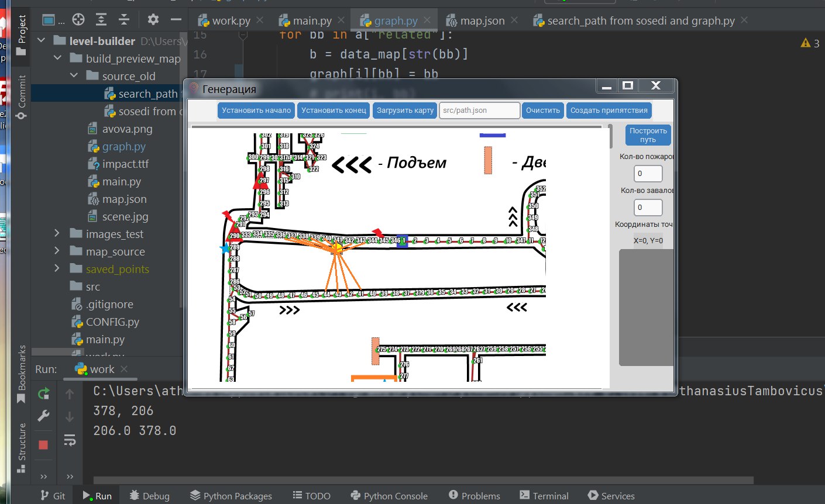Collapse the source_old folder
825x504 pixels.
pyautogui.click(x=74, y=76)
